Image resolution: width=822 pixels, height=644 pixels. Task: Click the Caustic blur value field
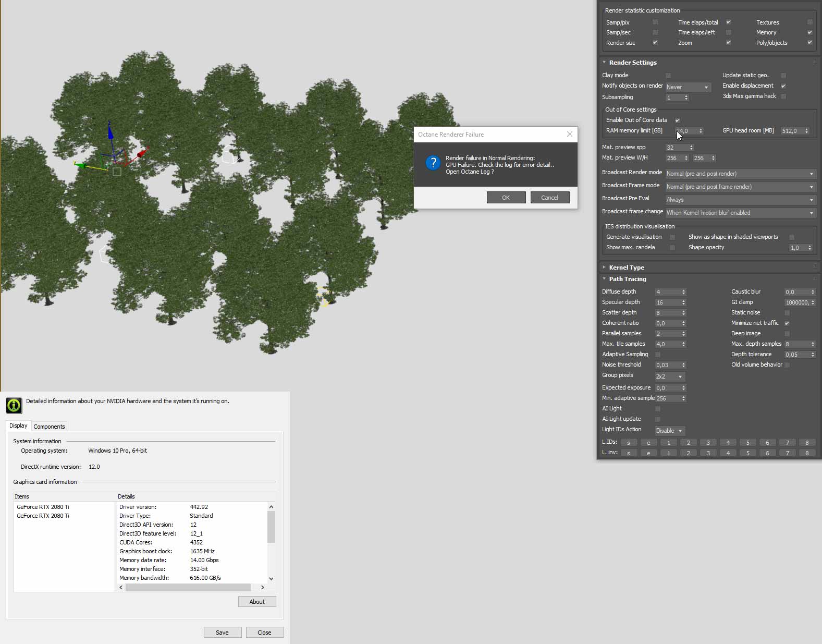coord(797,292)
